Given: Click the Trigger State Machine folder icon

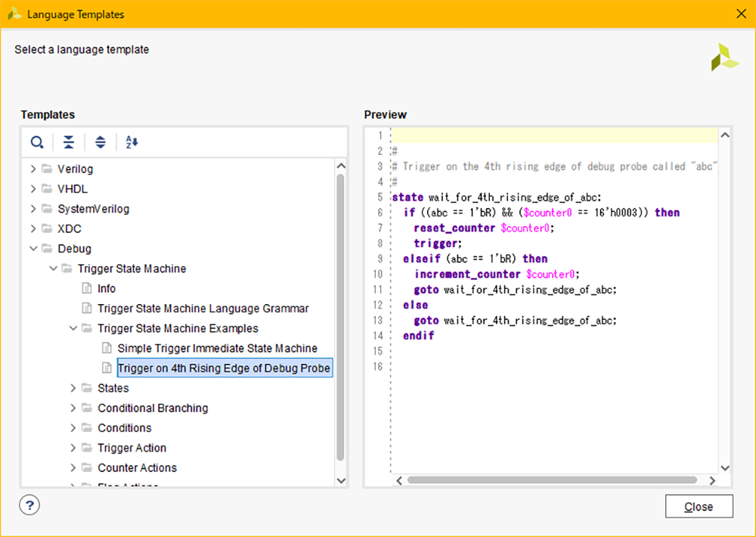Looking at the screenshot, I should point(67,268).
